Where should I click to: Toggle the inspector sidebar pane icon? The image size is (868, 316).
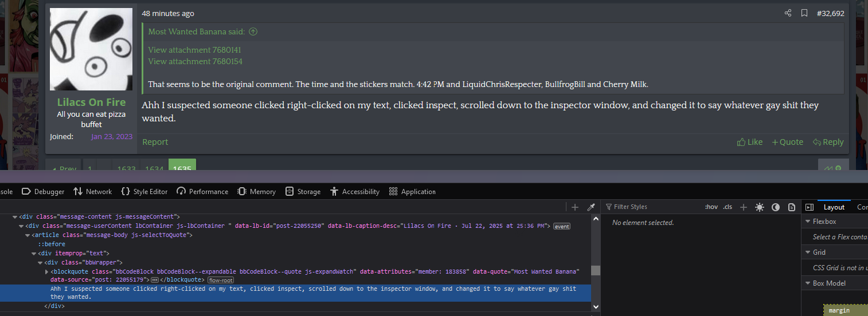[810, 207]
